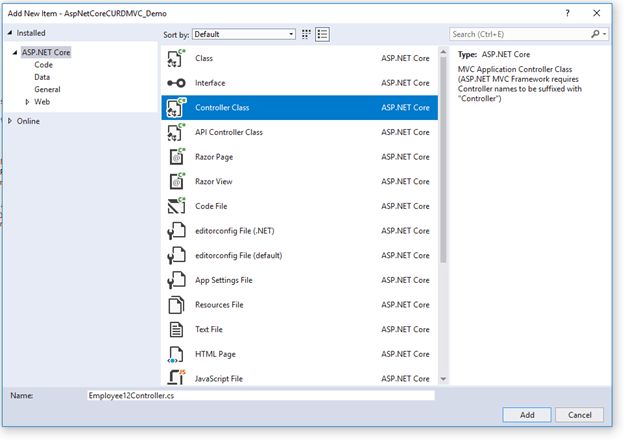Click the template list scrollbar thumb

(443, 159)
